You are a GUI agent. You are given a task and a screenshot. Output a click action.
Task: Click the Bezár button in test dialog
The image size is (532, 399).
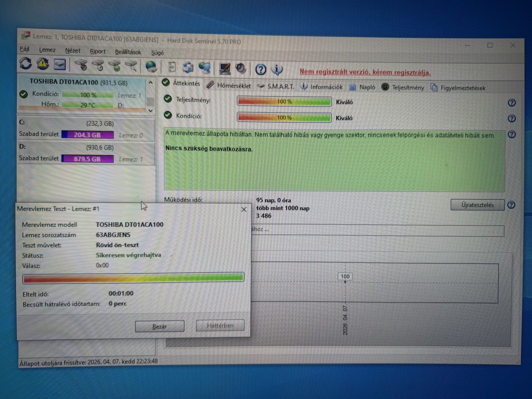click(160, 326)
